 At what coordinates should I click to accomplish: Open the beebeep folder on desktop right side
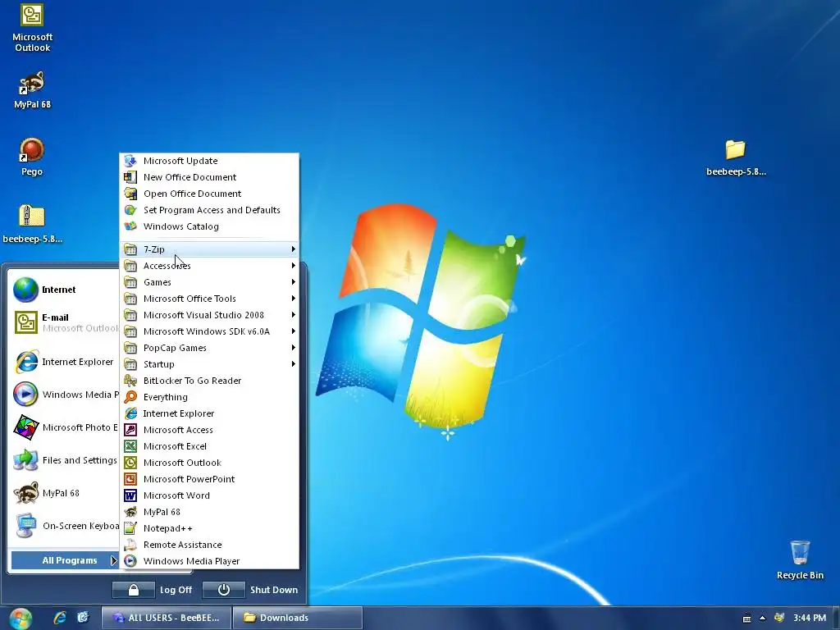point(736,157)
